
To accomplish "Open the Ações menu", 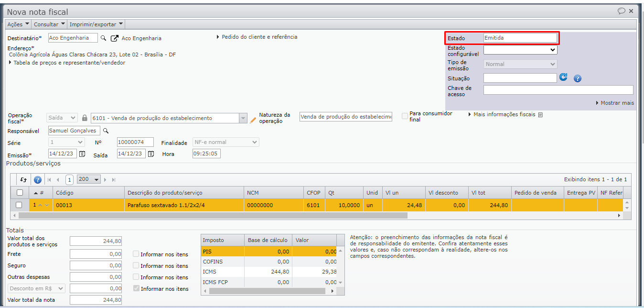I will tap(18, 24).
